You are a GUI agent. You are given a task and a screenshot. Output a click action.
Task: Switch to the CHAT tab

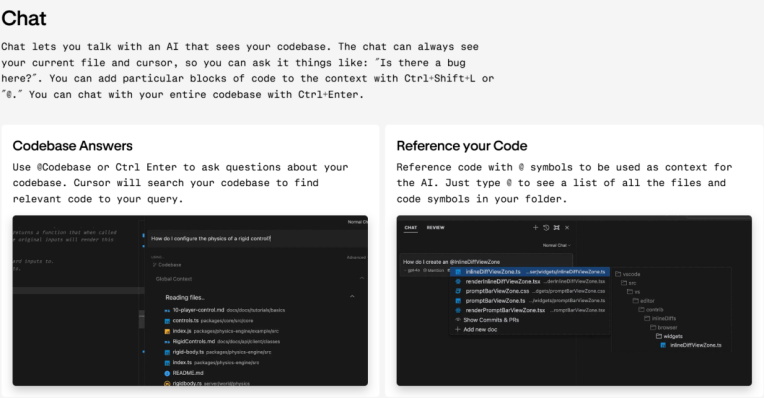click(411, 228)
